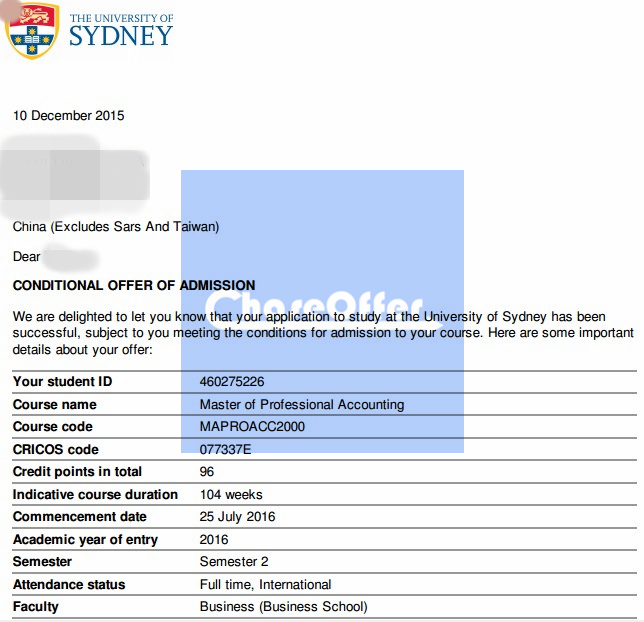Select 'Full time, International' value
Viewport: 644px width, 622px height.
[x=265, y=584]
